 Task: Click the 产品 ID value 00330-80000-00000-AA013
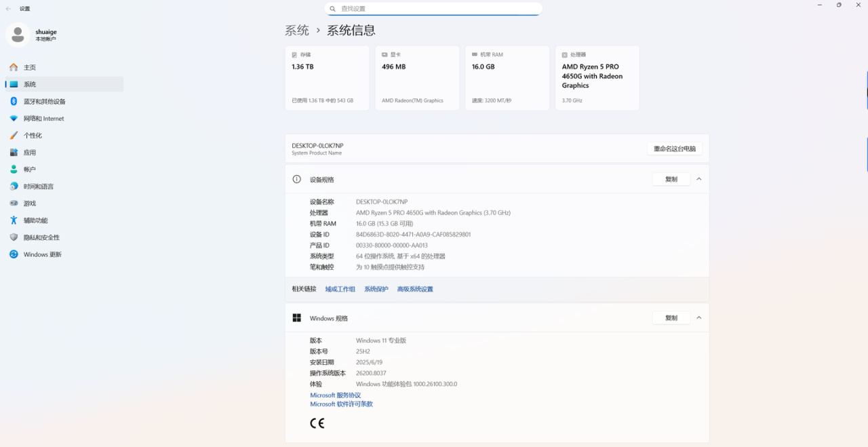pyautogui.click(x=392, y=246)
